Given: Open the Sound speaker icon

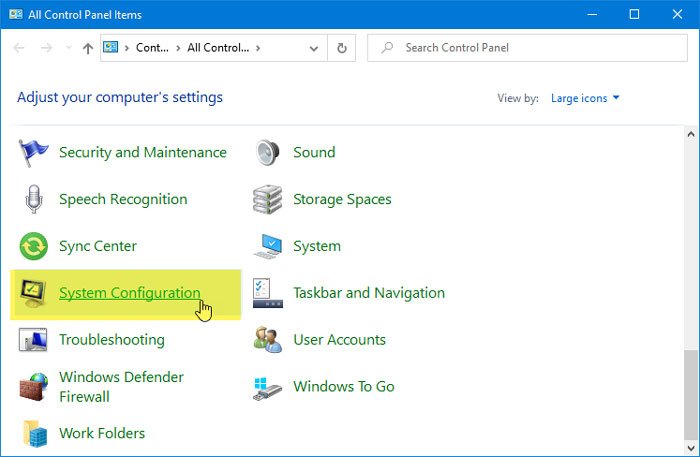Looking at the screenshot, I should click(x=268, y=153).
